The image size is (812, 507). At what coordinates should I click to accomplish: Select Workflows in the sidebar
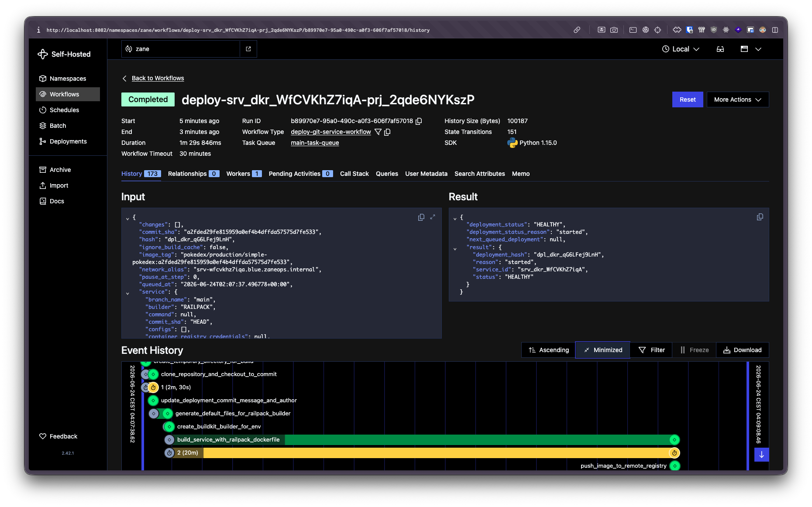68,94
